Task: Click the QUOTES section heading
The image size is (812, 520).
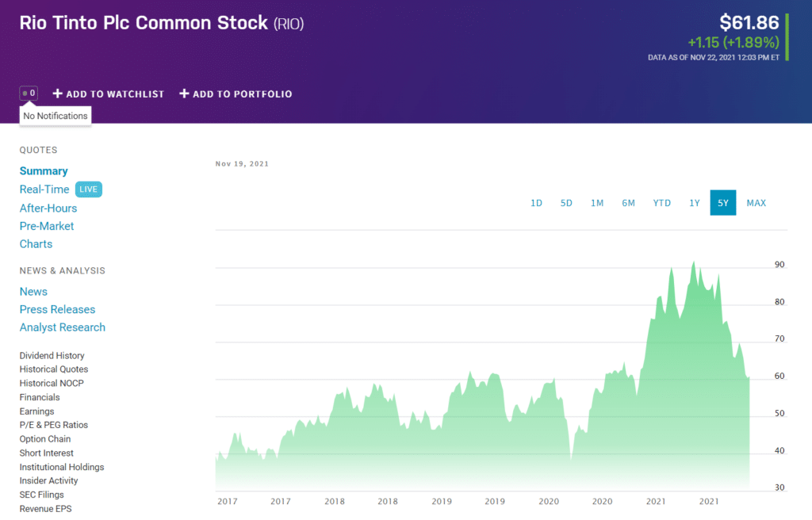Action: [x=38, y=150]
